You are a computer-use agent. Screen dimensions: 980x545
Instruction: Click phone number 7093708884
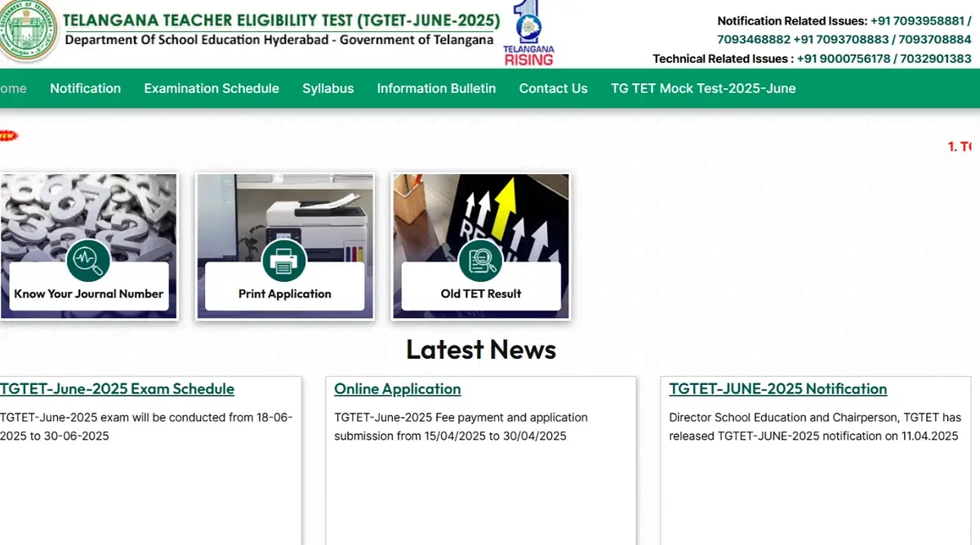[x=934, y=40]
